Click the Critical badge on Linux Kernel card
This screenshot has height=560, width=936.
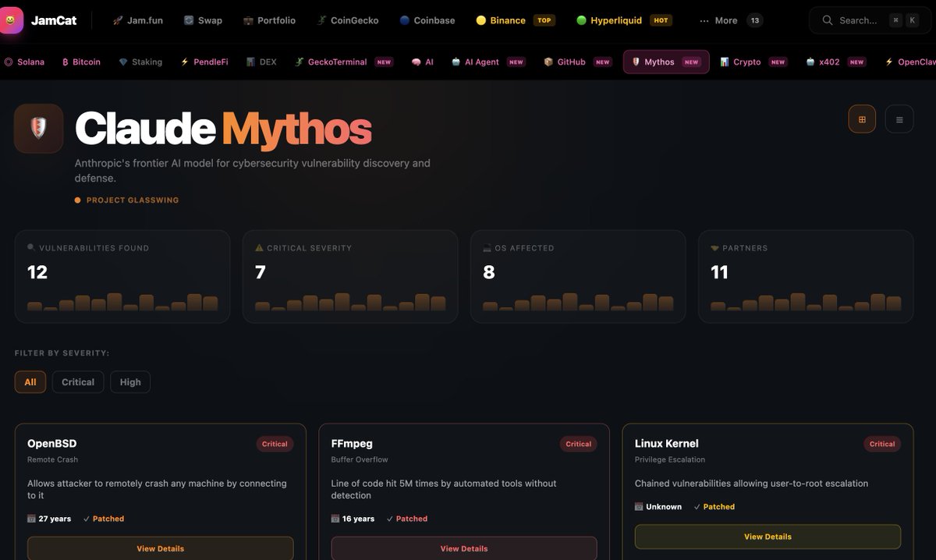(882, 444)
